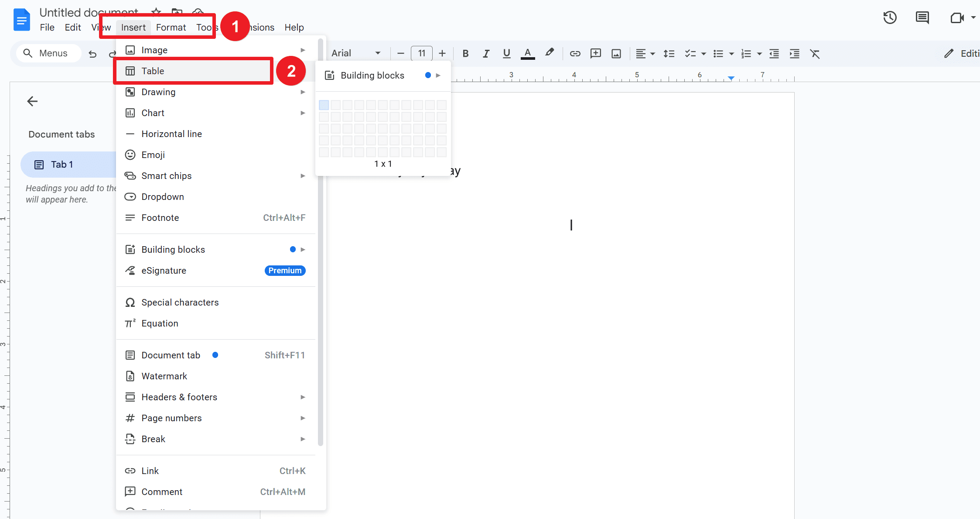Click the Underline formatting icon
The width and height of the screenshot is (980, 519).
(x=506, y=53)
